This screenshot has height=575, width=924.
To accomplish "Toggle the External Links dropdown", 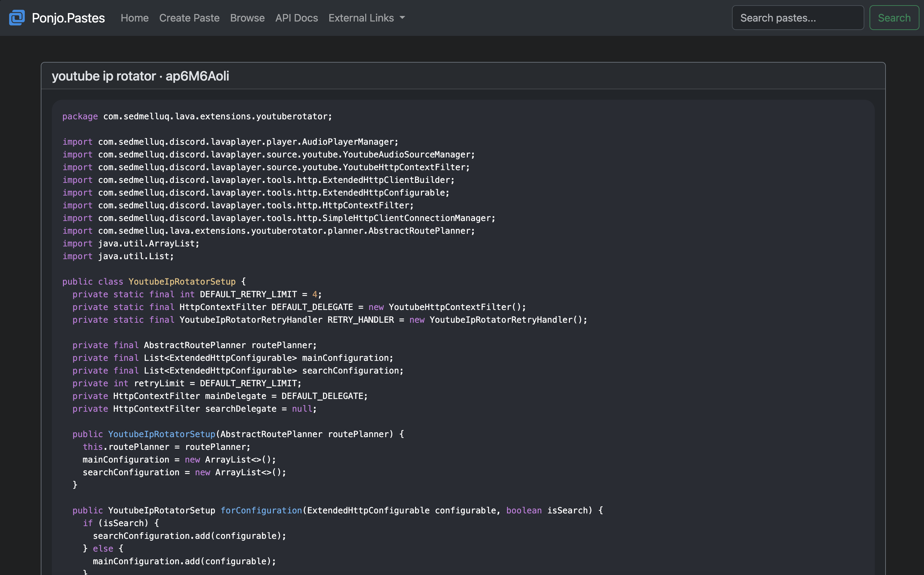I will coord(367,17).
